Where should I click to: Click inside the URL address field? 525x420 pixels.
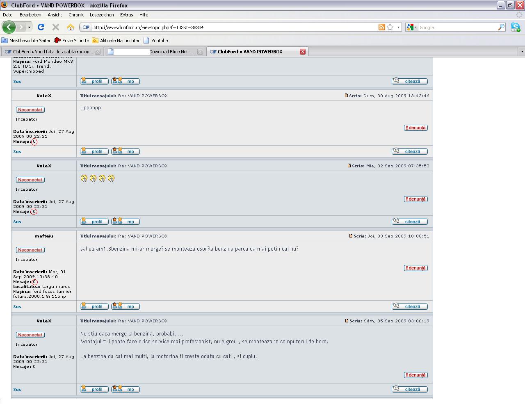(234, 27)
